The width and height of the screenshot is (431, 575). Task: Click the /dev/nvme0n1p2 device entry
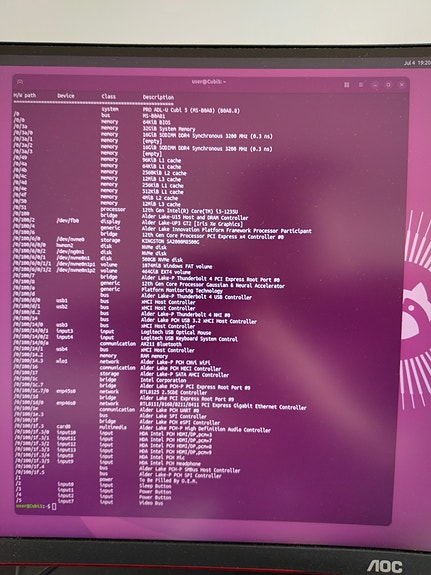click(x=76, y=270)
